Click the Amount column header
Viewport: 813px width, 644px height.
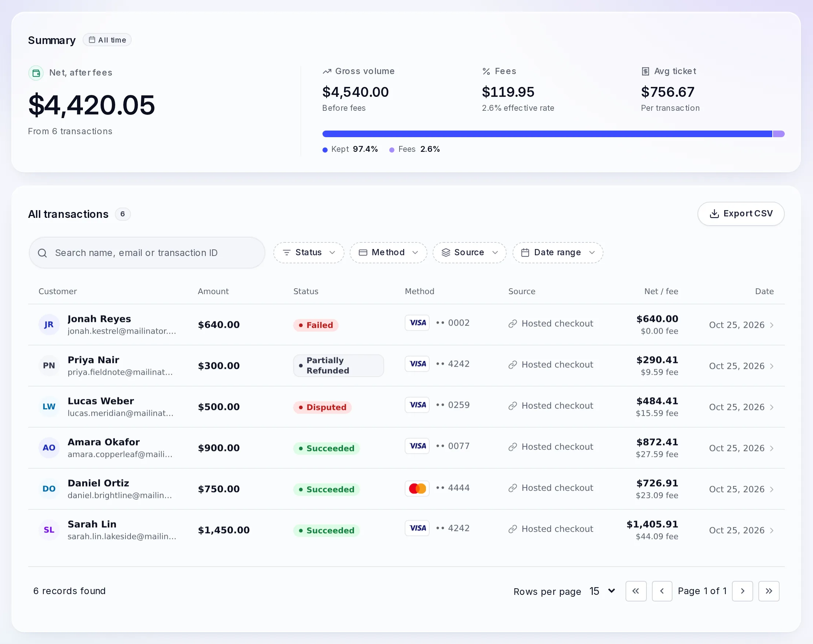pos(213,292)
